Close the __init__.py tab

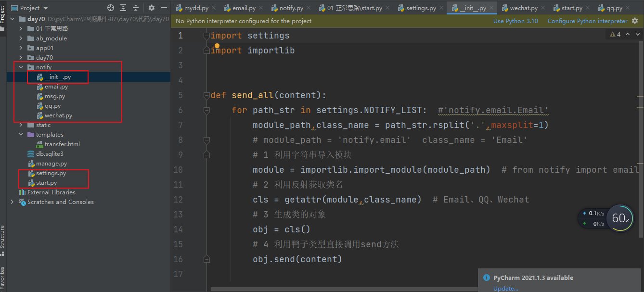point(491,8)
